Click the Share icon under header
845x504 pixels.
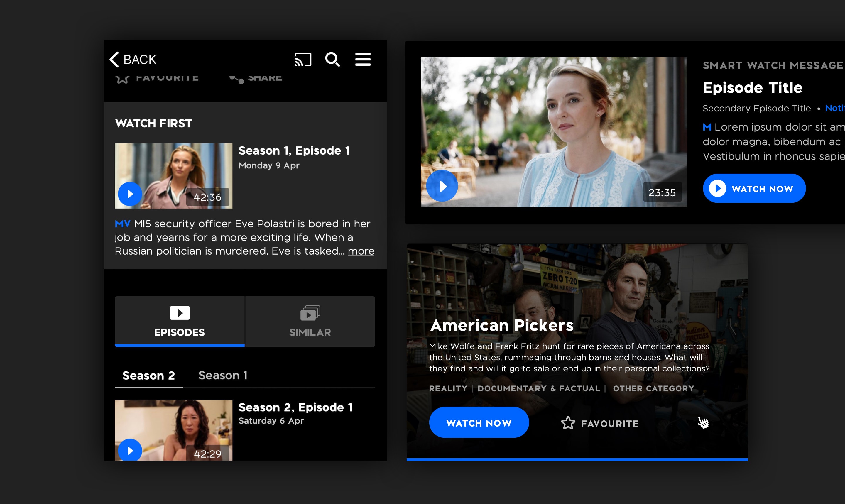pos(237,79)
